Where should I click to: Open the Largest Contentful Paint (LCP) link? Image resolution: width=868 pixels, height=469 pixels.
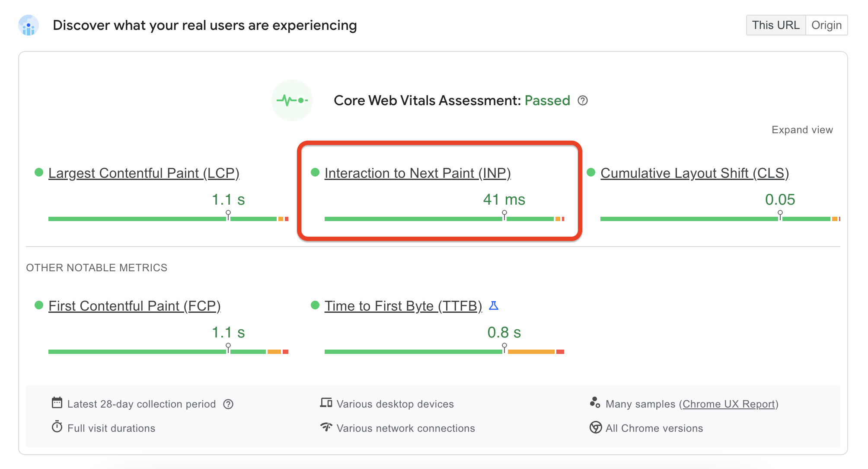tap(144, 173)
